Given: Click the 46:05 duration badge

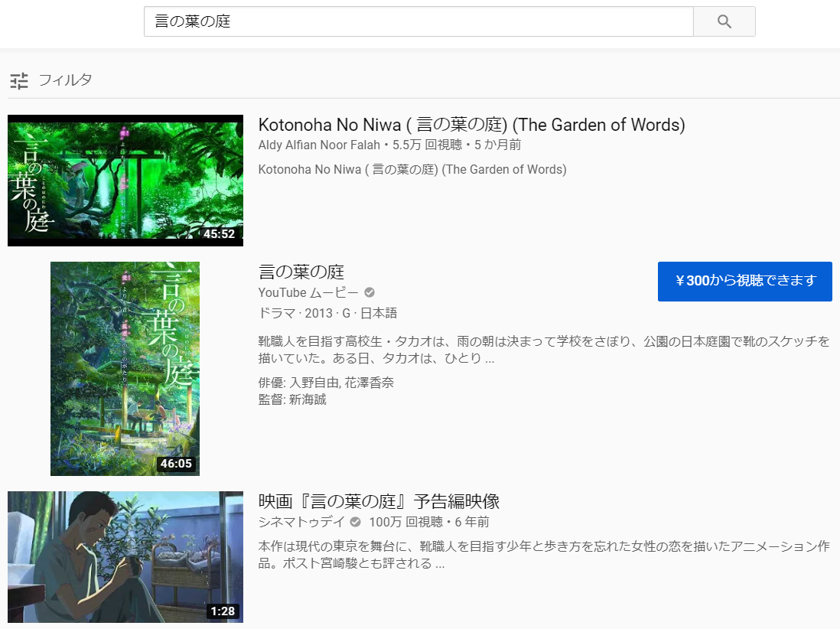Looking at the screenshot, I should [176, 464].
